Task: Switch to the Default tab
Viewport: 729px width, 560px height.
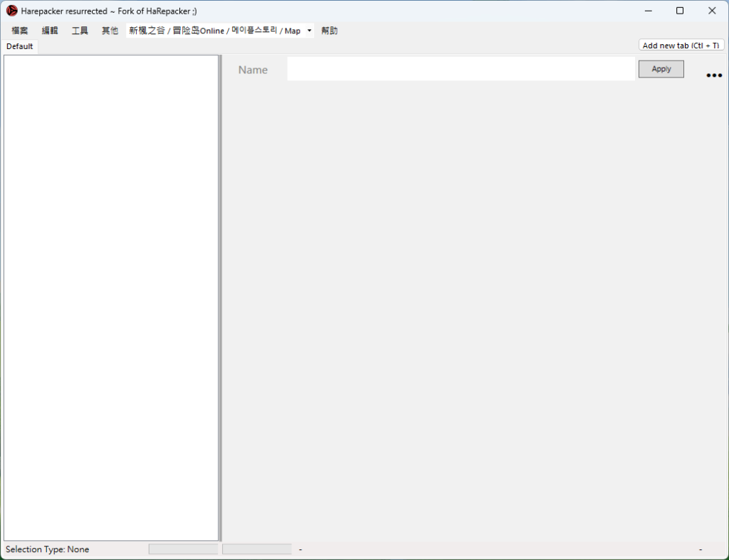Action: point(20,46)
